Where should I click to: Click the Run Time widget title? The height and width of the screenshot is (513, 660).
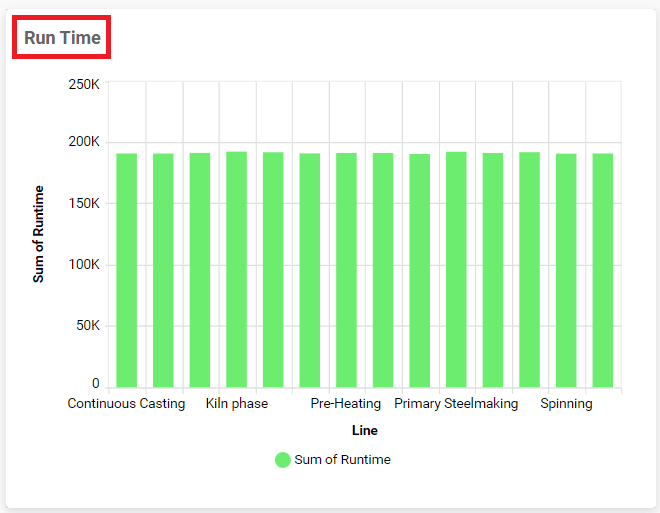62,38
